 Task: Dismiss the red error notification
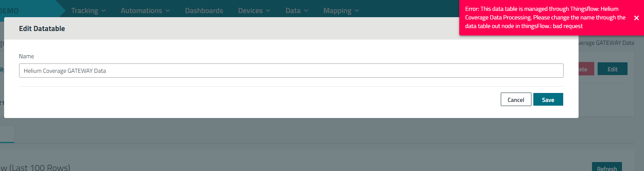coord(636,18)
